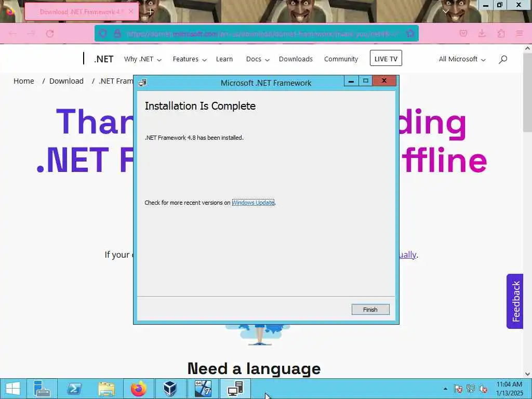Screen dimensions: 532x399
Task: Open the Firefox extensions icon
Action: click(501, 33)
